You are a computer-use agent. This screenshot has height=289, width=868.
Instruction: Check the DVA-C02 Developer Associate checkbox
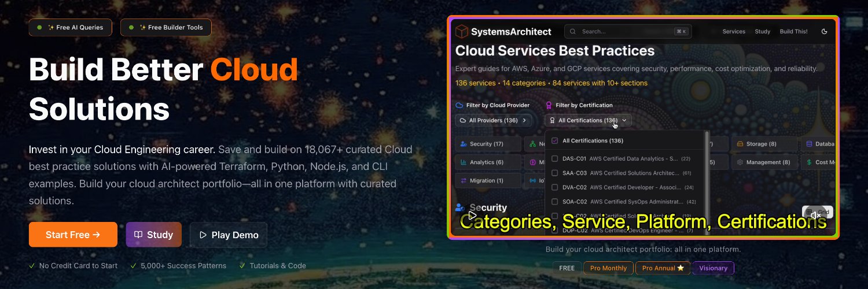point(555,187)
